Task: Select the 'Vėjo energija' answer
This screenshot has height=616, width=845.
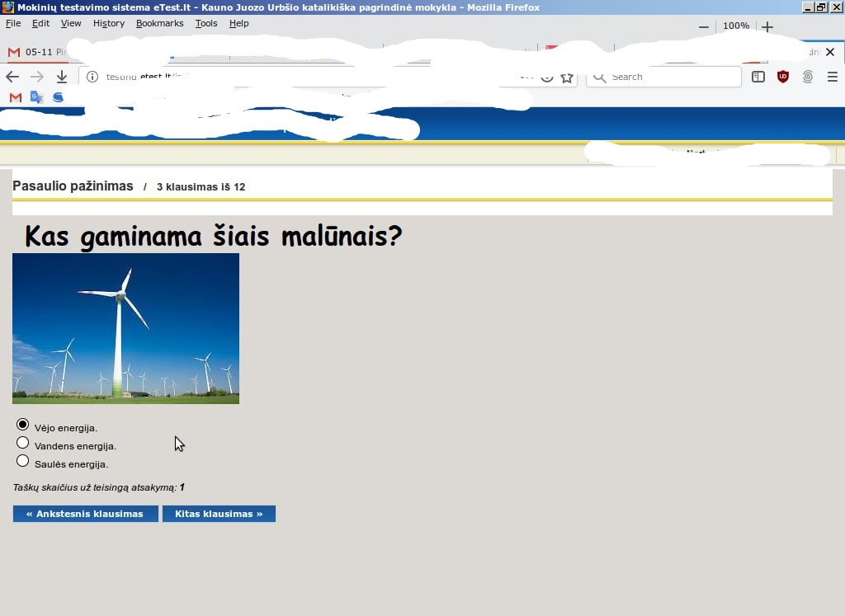Action: tap(23, 425)
